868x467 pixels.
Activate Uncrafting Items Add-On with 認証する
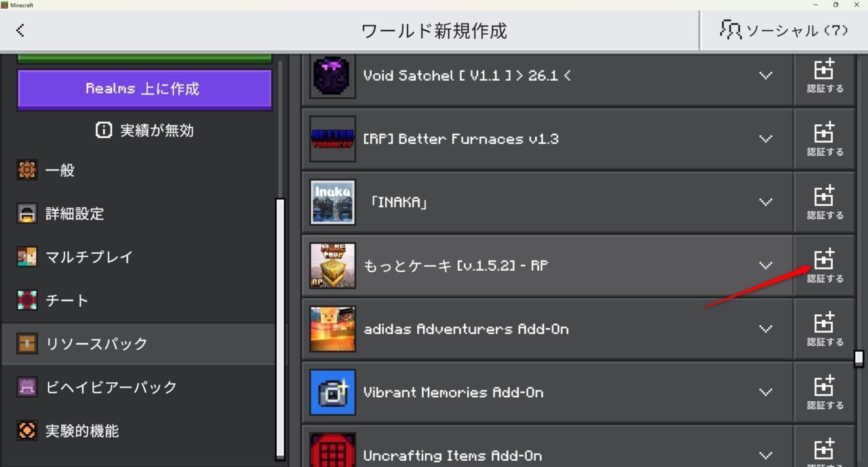click(825, 447)
